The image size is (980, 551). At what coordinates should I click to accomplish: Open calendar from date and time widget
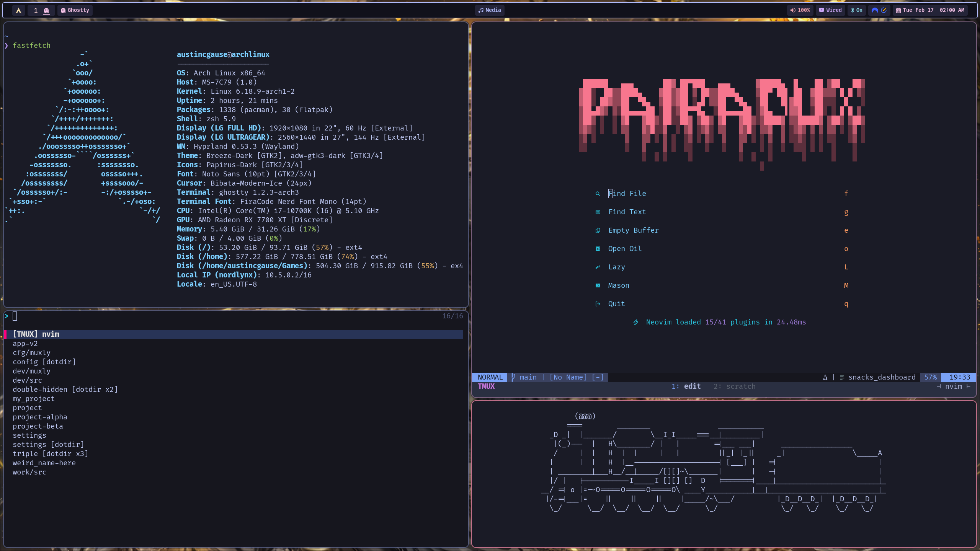click(x=930, y=10)
